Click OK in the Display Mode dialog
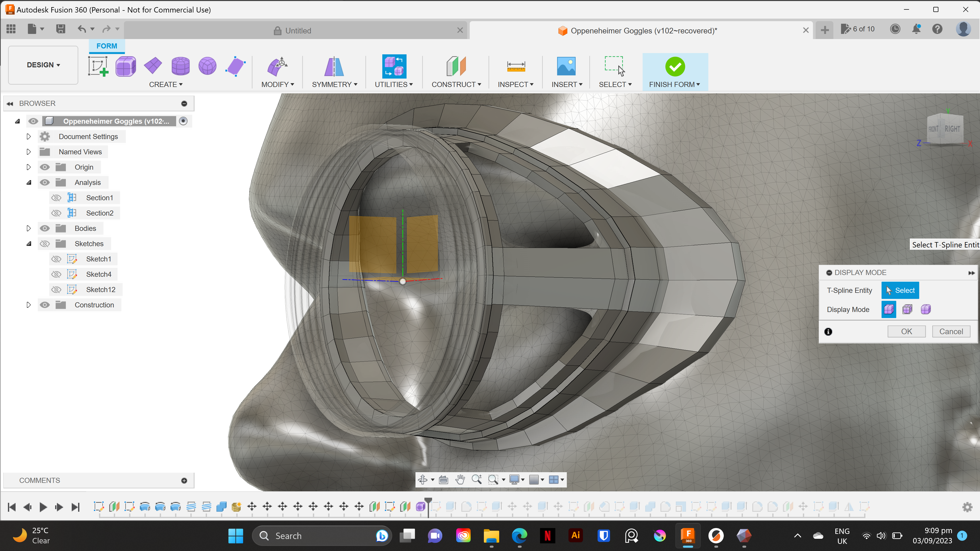The height and width of the screenshot is (551, 980). (906, 331)
